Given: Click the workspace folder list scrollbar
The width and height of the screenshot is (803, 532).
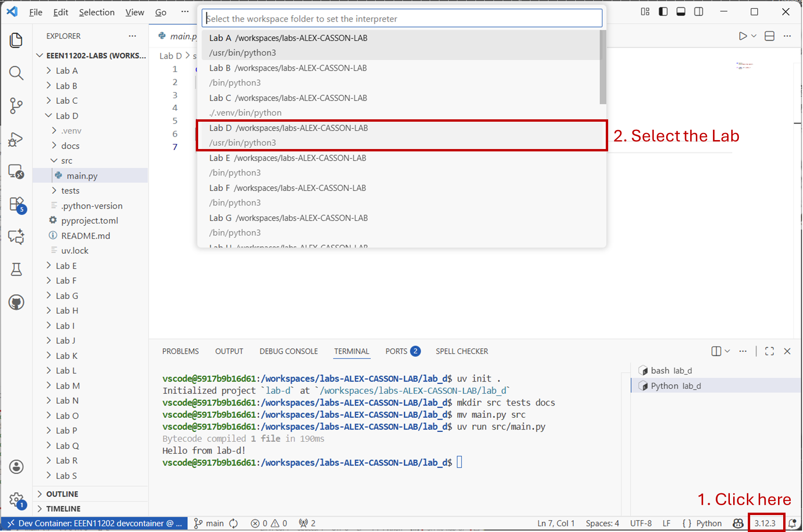Looking at the screenshot, I should [602, 67].
